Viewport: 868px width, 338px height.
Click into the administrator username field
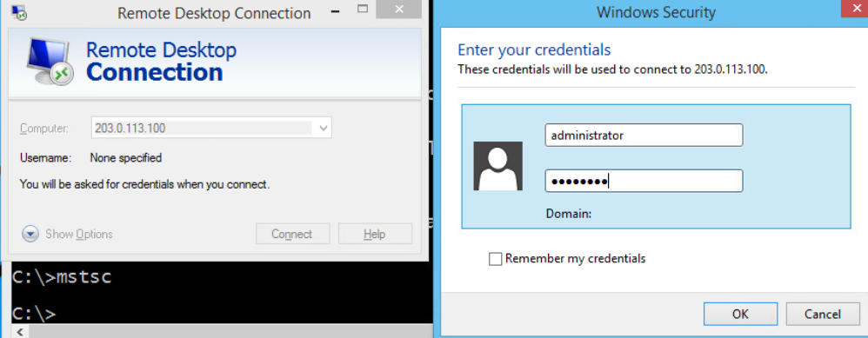[644, 135]
